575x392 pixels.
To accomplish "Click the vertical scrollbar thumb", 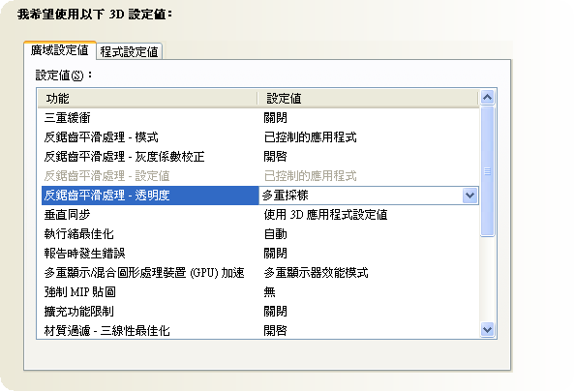I will 487,171.
